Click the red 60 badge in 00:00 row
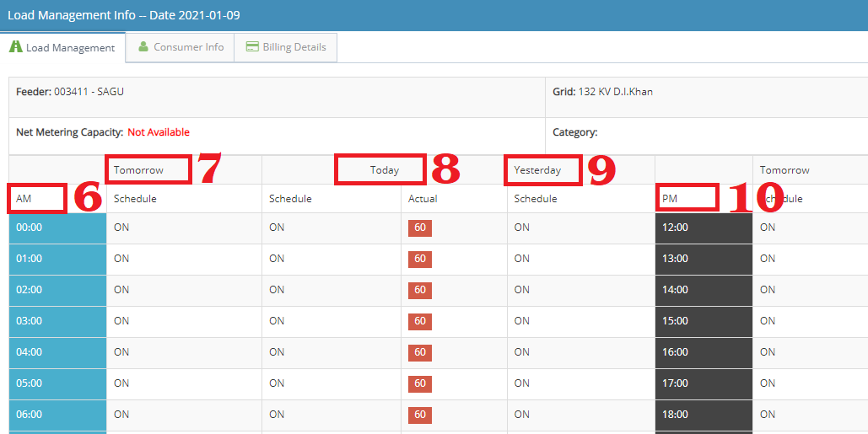Image resolution: width=868 pixels, height=434 pixels. (419, 228)
